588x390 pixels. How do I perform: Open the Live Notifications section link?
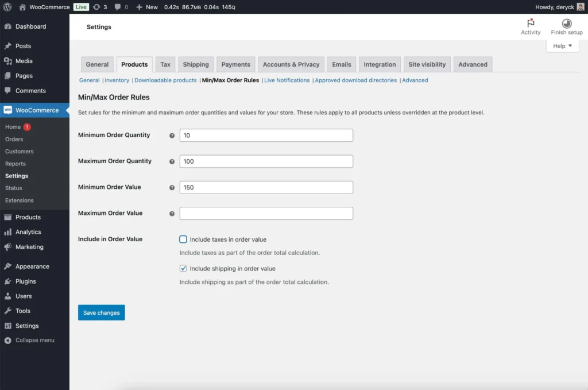(x=287, y=80)
